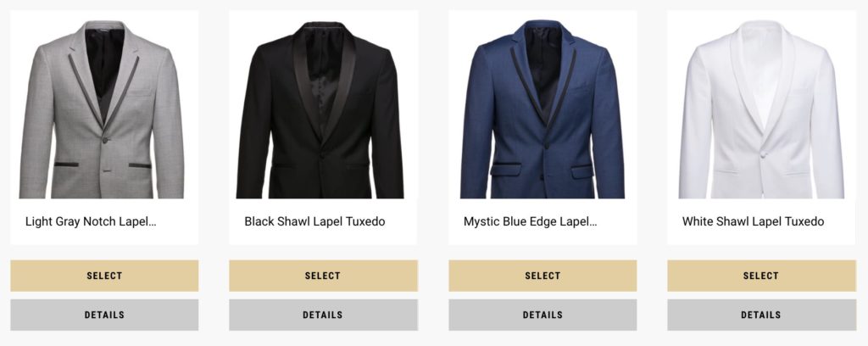
Task: Click the black pocket trim on gray jacket
Action: coord(66,165)
